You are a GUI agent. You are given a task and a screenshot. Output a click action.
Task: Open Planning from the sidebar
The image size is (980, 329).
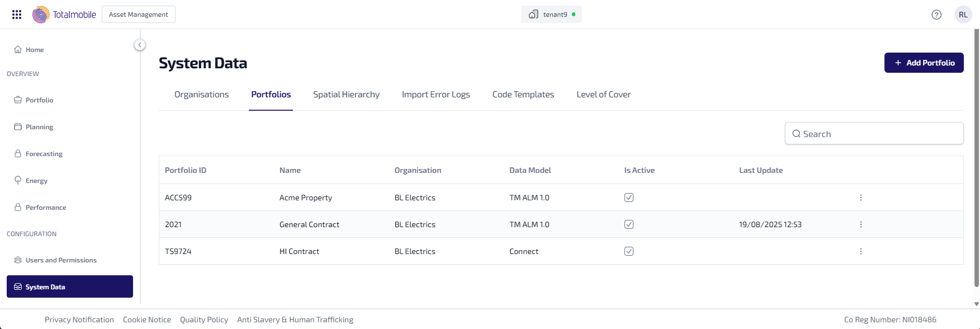[x=39, y=127]
